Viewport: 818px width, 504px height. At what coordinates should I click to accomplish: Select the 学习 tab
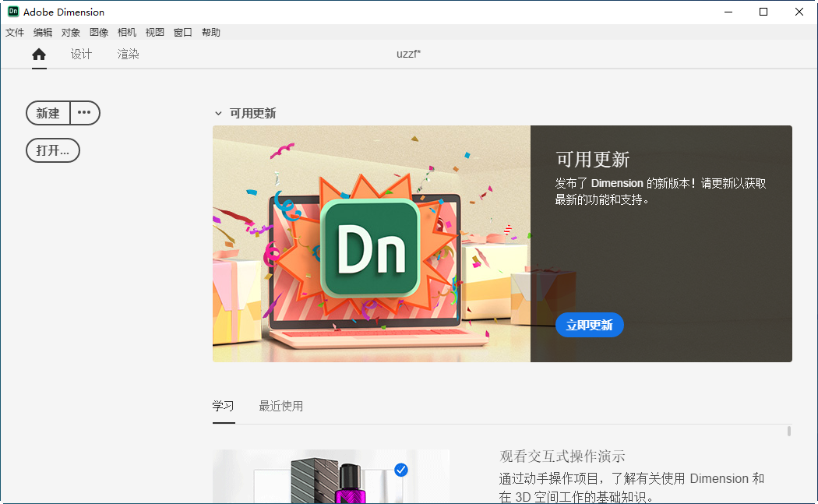pos(224,406)
